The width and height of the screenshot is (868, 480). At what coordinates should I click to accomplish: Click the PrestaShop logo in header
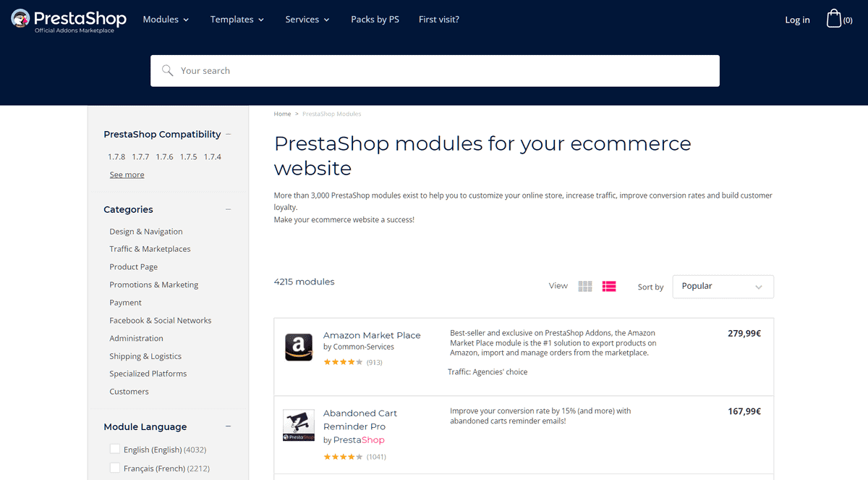tap(69, 20)
